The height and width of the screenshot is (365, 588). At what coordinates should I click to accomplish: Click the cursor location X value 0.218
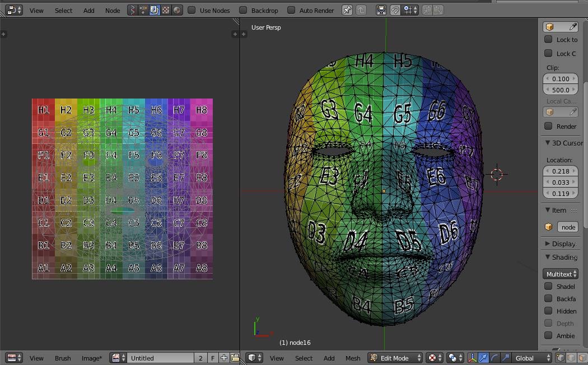[561, 171]
